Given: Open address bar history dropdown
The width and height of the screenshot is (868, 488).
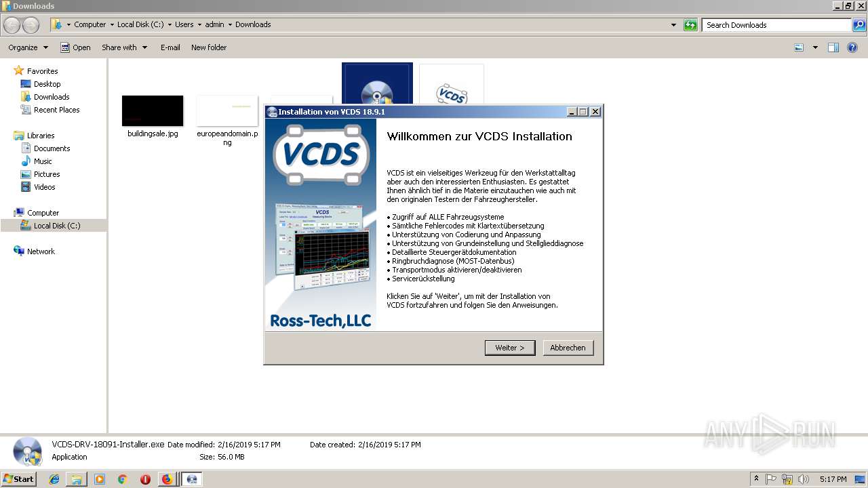Looking at the screenshot, I should pos(673,25).
